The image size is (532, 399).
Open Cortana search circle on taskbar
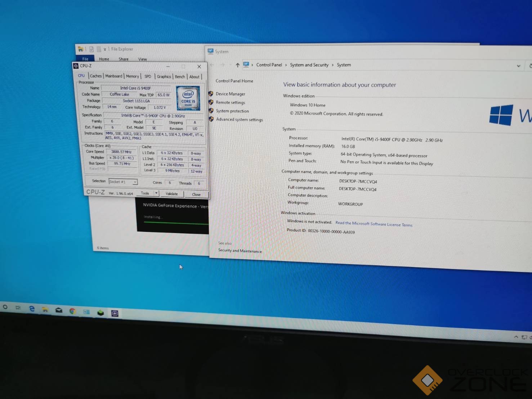tap(5, 307)
